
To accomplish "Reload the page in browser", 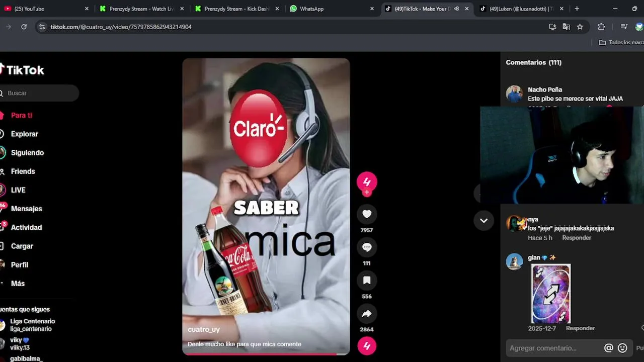I will 24,27.
